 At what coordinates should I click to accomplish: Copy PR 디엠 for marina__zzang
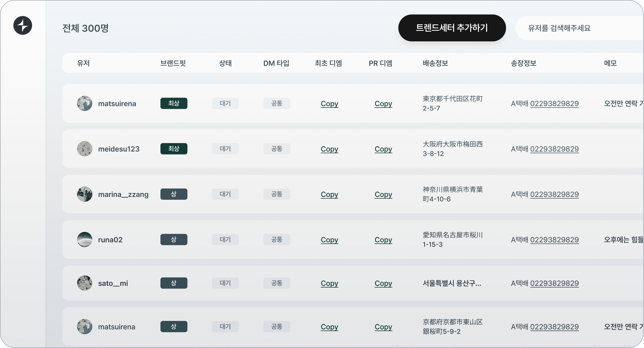click(x=383, y=195)
